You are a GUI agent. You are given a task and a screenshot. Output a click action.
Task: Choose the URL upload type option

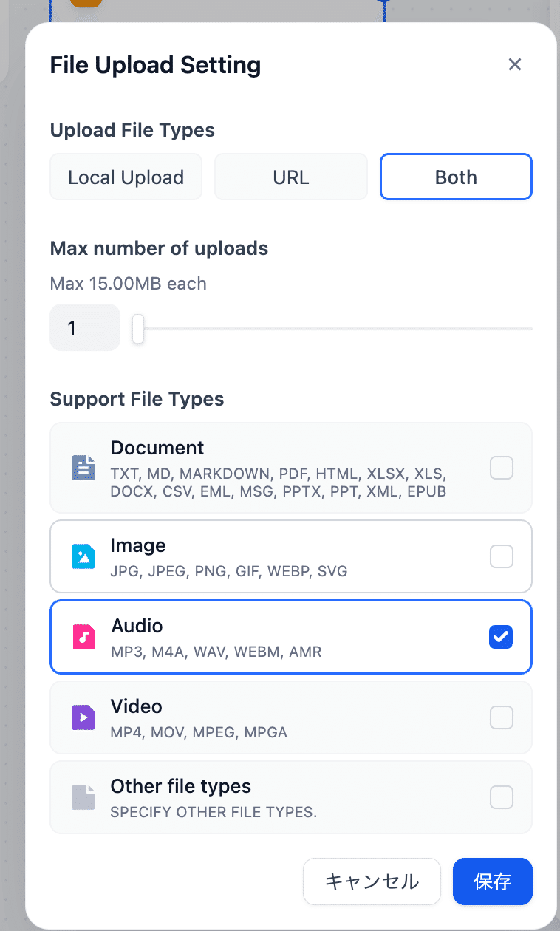pyautogui.click(x=290, y=177)
